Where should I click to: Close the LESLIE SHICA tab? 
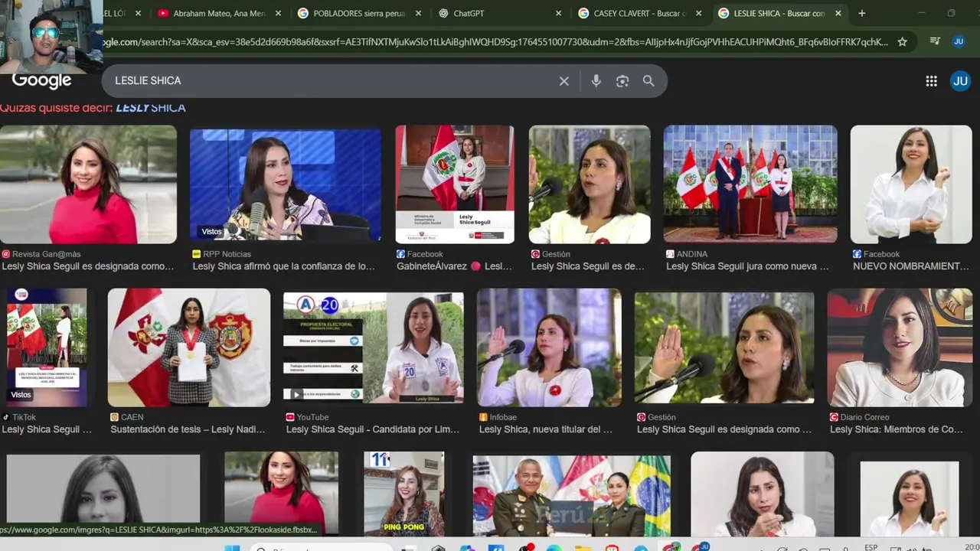(838, 13)
